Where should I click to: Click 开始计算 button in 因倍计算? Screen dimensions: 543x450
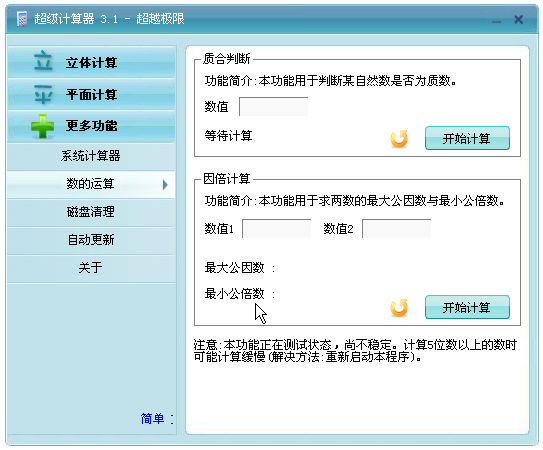coord(467,307)
